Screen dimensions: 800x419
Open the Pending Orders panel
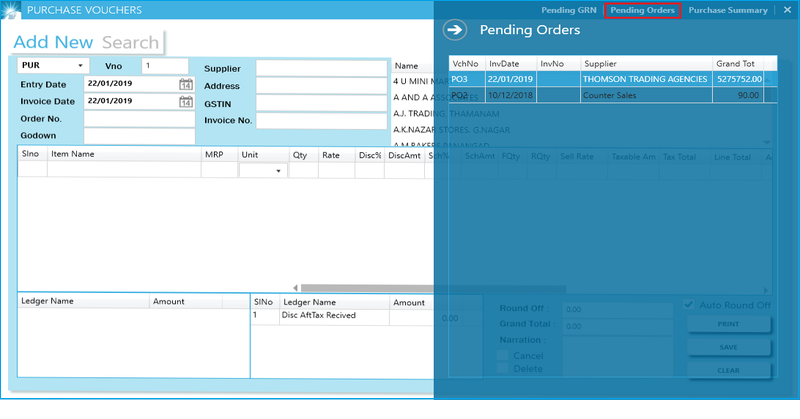coord(642,10)
